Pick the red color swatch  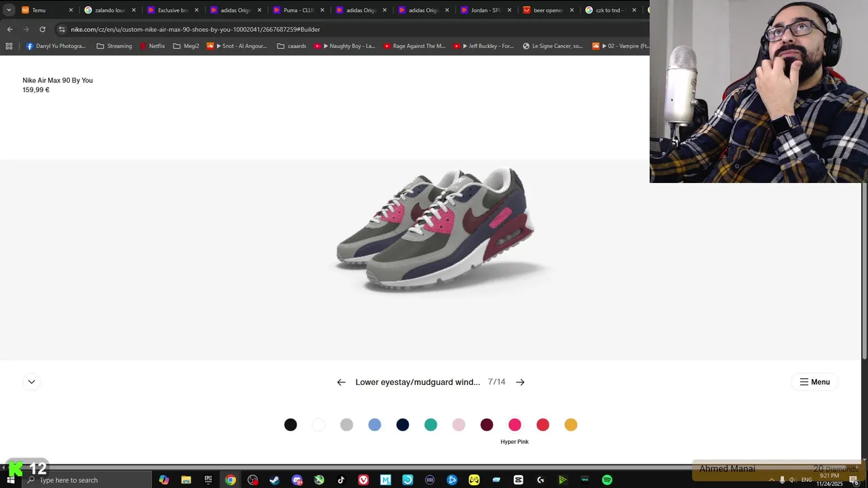click(x=542, y=424)
